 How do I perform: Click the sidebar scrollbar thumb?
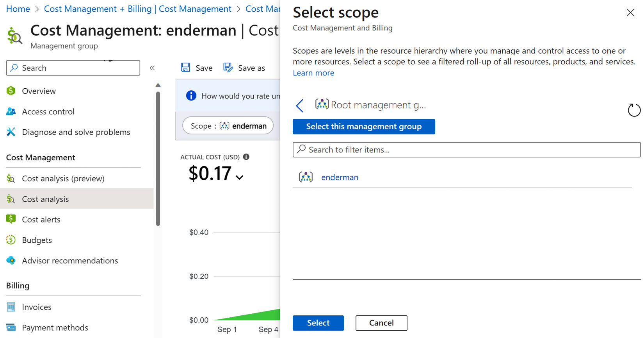[x=158, y=159]
